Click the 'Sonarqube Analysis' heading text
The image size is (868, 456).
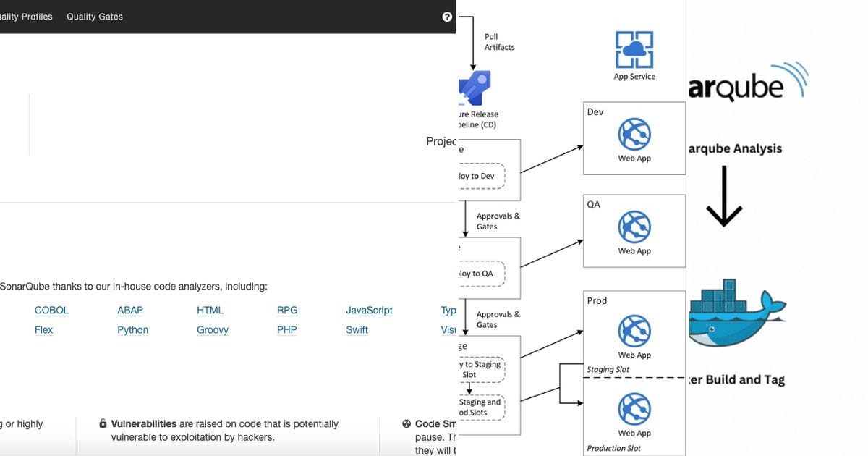click(x=735, y=148)
